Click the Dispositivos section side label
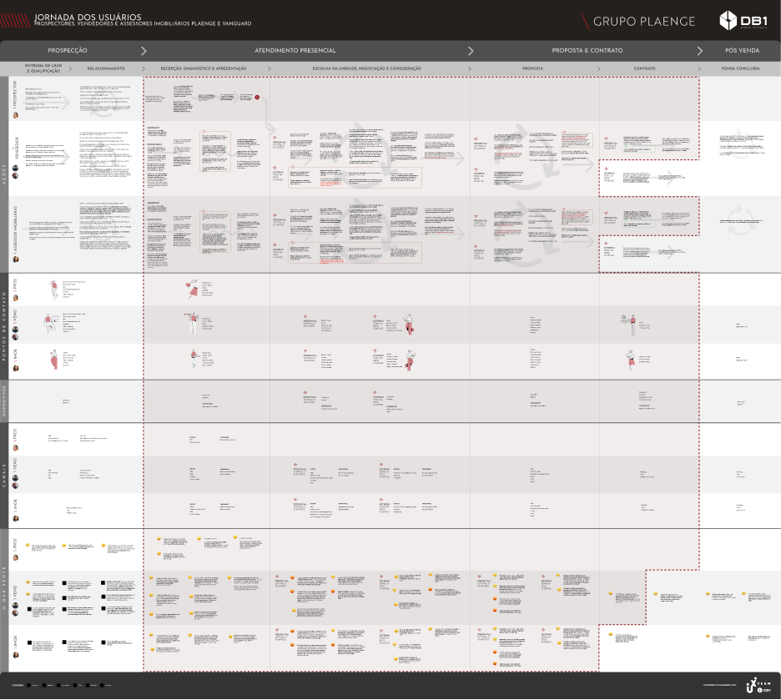 (4, 401)
